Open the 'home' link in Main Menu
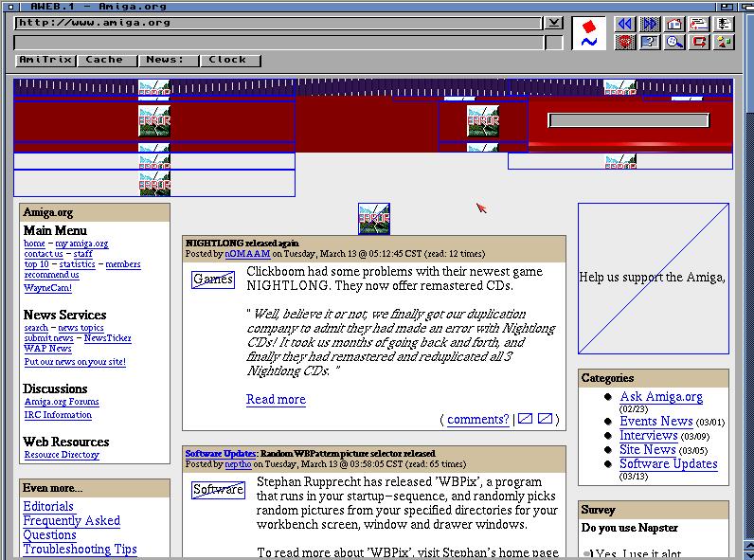Viewport: 754px width, 560px height. [x=35, y=244]
